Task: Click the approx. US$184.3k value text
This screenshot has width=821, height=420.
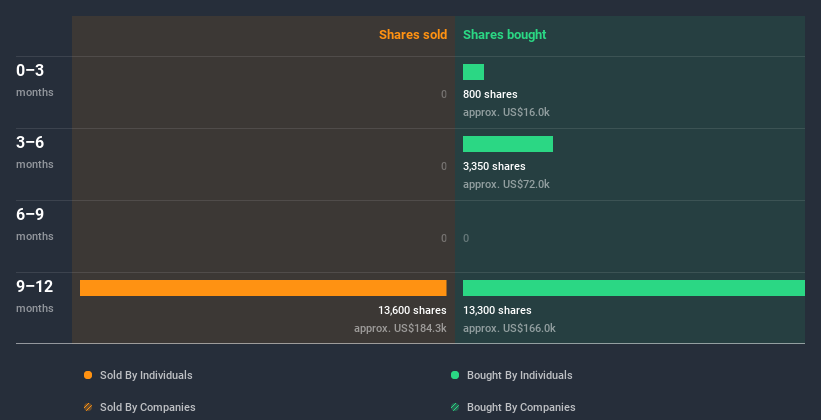Action: pyautogui.click(x=400, y=328)
